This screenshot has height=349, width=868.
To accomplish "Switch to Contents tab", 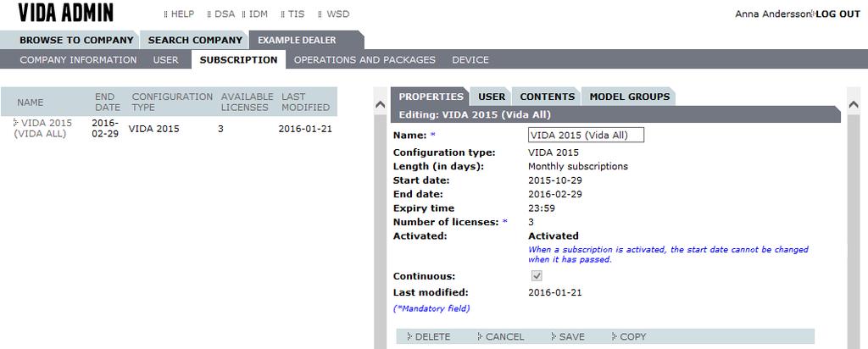I will pos(547,97).
